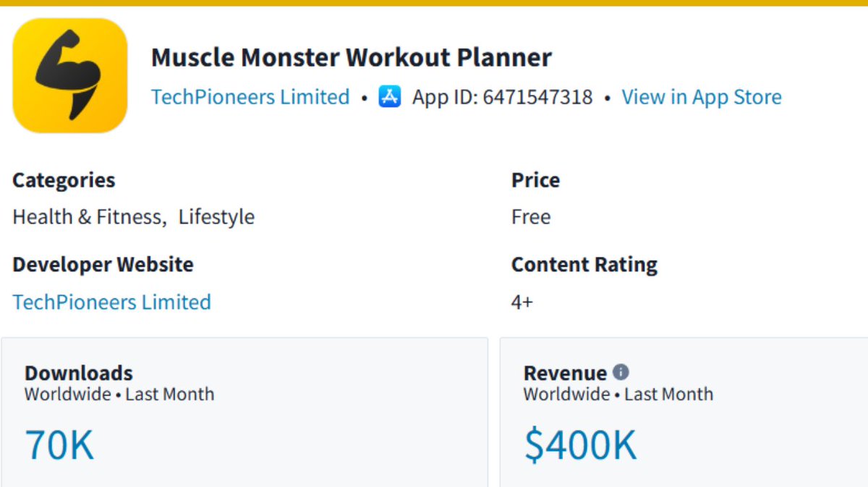
Task: Click the 70K downloads figure
Action: point(59,444)
